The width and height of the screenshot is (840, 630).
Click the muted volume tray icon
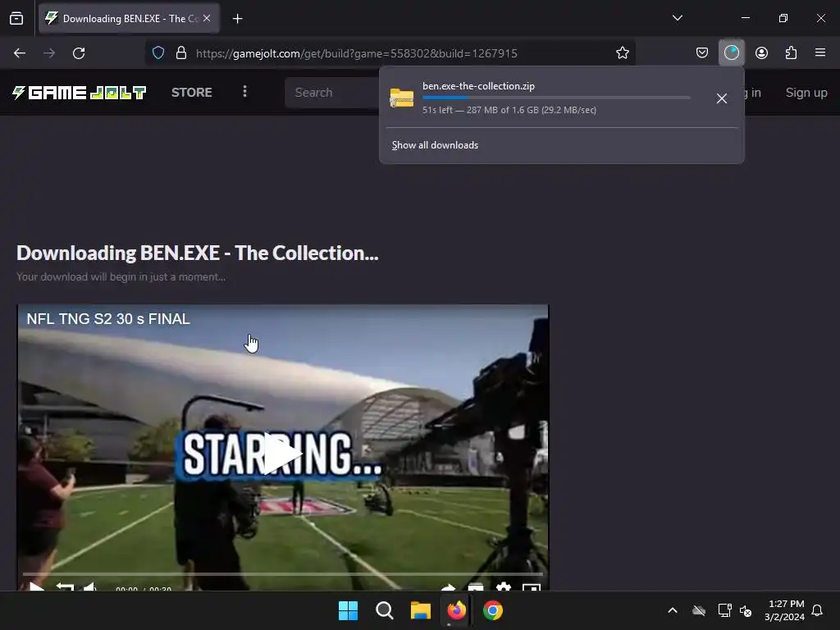point(745,610)
